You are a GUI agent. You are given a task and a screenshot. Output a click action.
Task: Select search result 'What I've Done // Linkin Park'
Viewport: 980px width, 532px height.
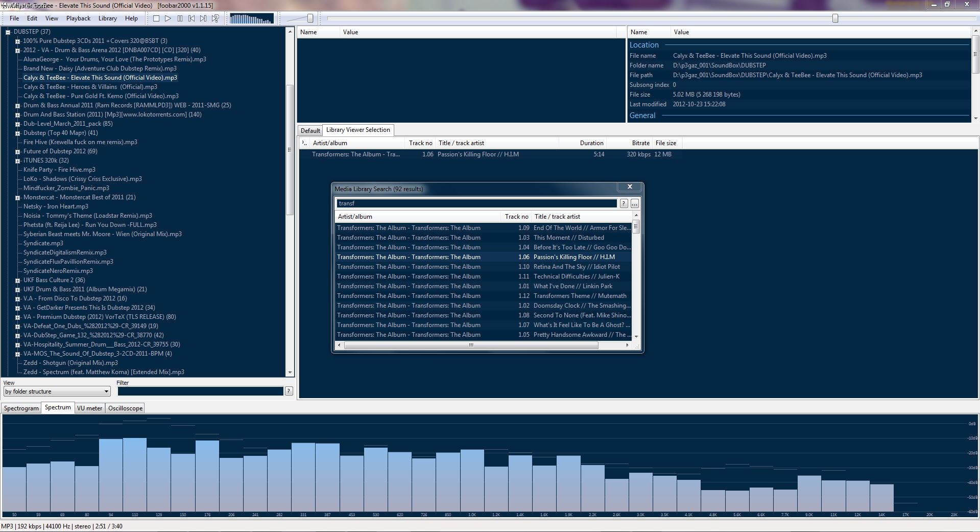(484, 286)
